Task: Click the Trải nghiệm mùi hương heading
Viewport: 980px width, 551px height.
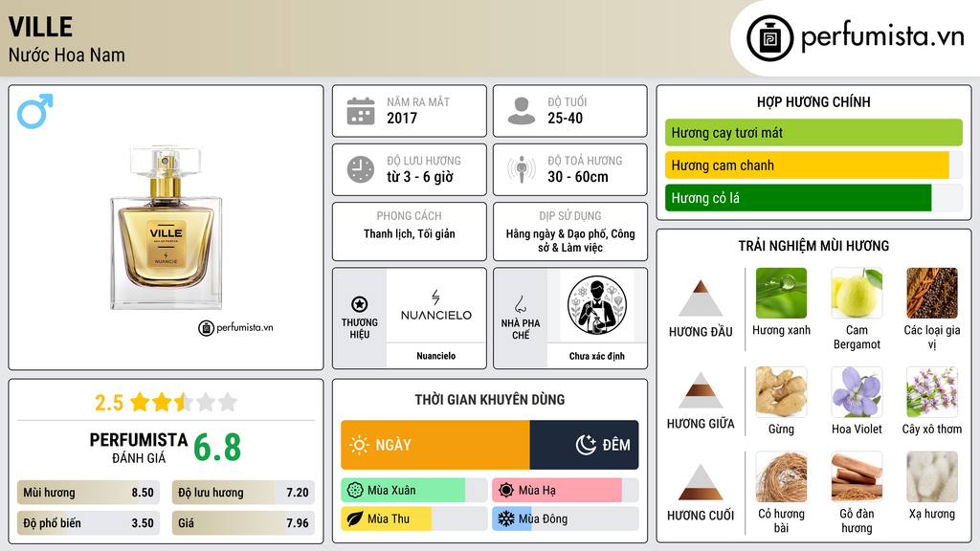Action: tap(813, 246)
